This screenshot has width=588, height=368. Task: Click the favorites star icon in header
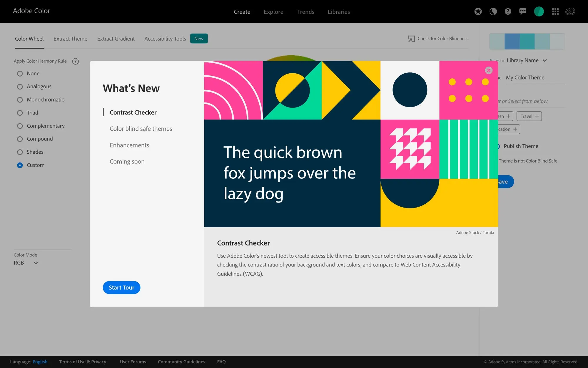478,11
